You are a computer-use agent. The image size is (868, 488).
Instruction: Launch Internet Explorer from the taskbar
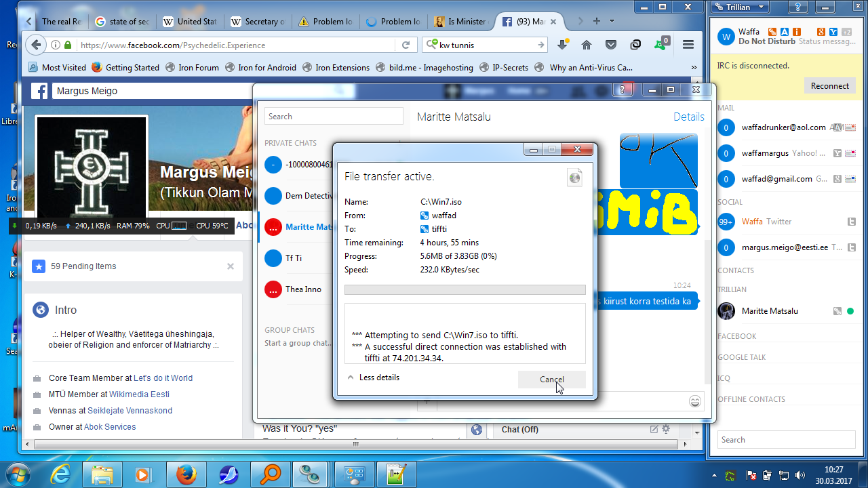[x=60, y=474]
